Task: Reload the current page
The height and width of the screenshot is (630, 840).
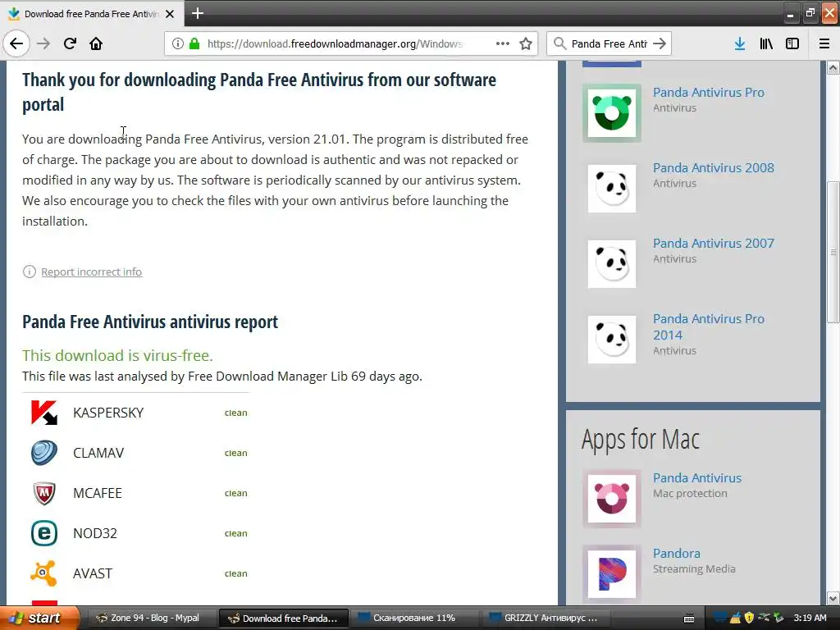Action: pyautogui.click(x=70, y=43)
